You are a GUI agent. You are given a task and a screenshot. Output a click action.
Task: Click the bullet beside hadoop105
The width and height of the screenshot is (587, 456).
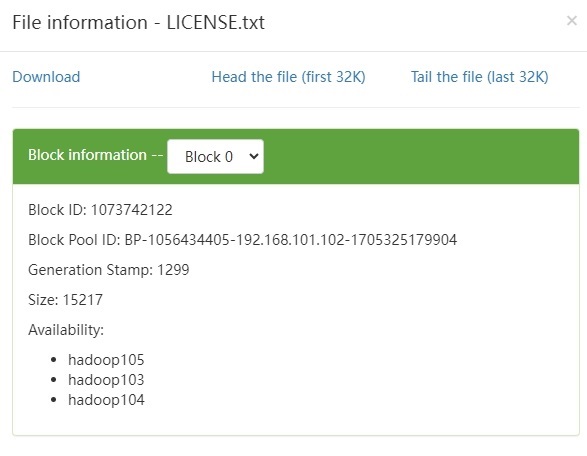point(54,360)
